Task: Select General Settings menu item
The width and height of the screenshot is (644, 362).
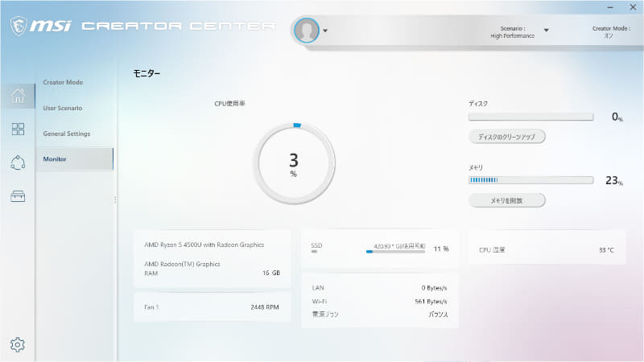Action: [x=67, y=134]
